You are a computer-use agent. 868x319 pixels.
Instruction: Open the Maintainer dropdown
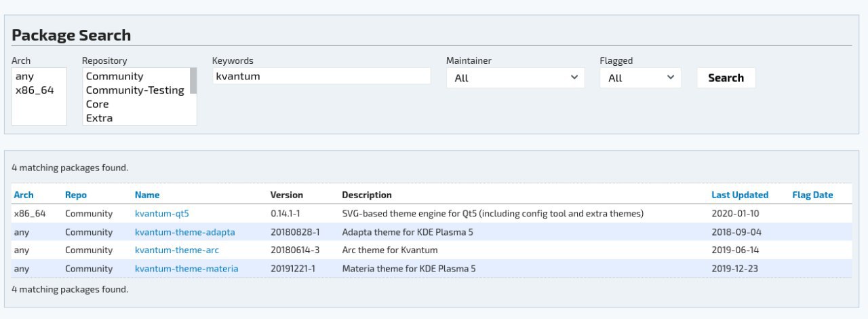coord(515,78)
